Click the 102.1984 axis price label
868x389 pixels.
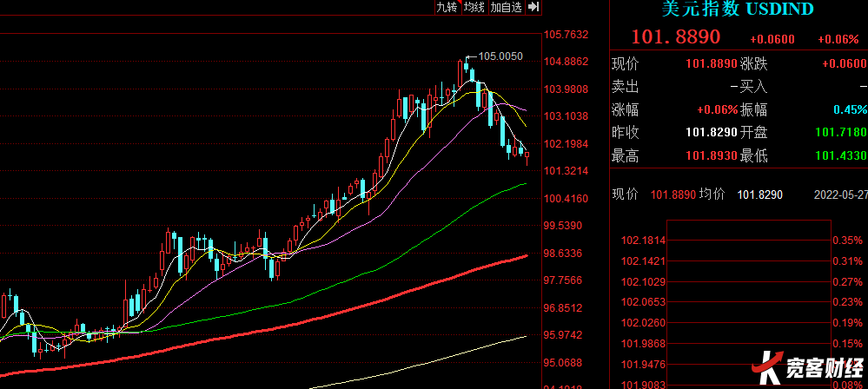click(567, 144)
